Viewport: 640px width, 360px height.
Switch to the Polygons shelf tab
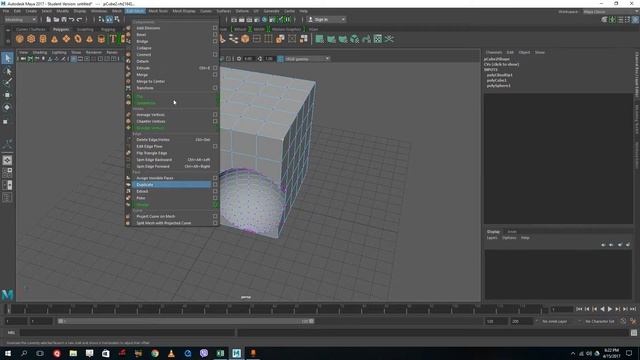[x=61, y=29]
